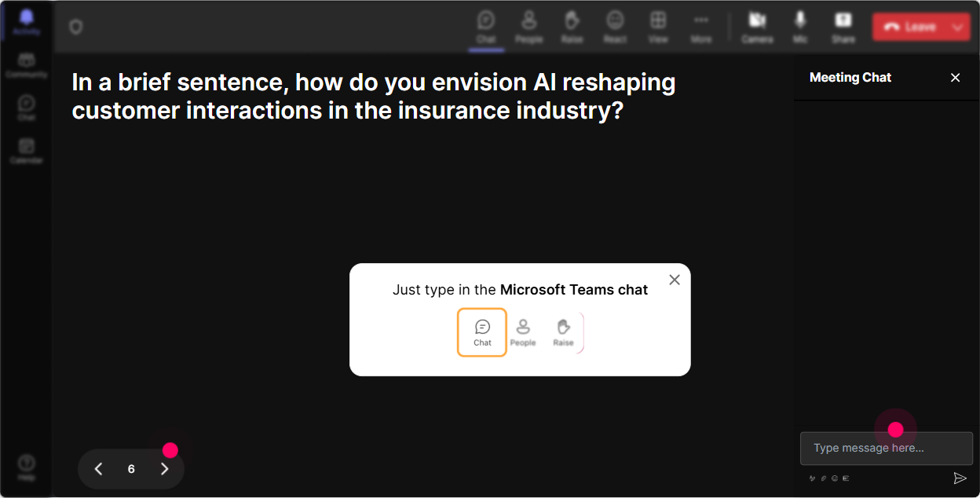980x498 pixels.
Task: Send the chat message
Action: coord(960,478)
